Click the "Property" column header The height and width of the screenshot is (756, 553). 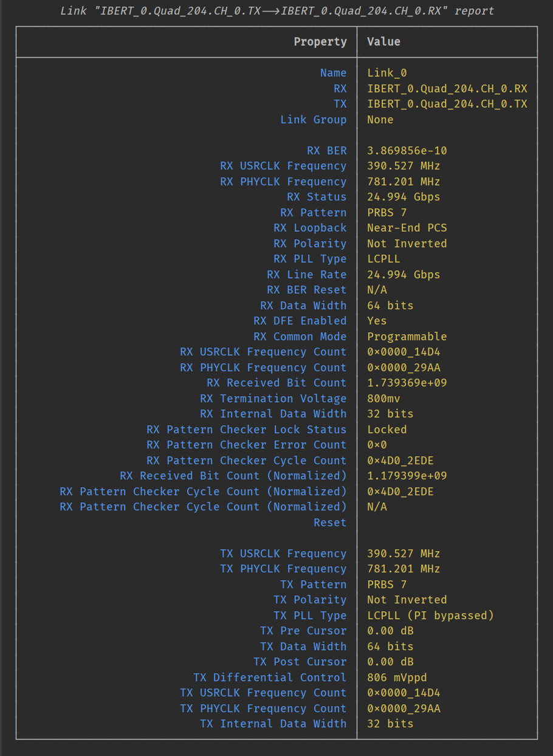click(x=320, y=42)
